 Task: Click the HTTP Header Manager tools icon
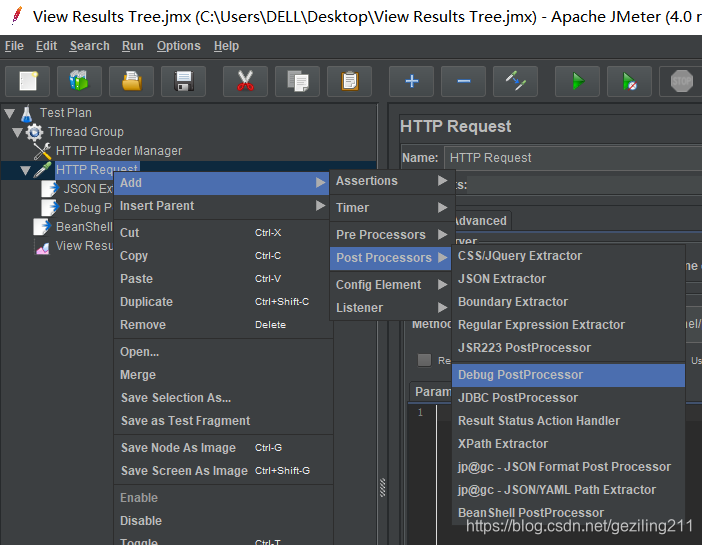pyautogui.click(x=43, y=151)
